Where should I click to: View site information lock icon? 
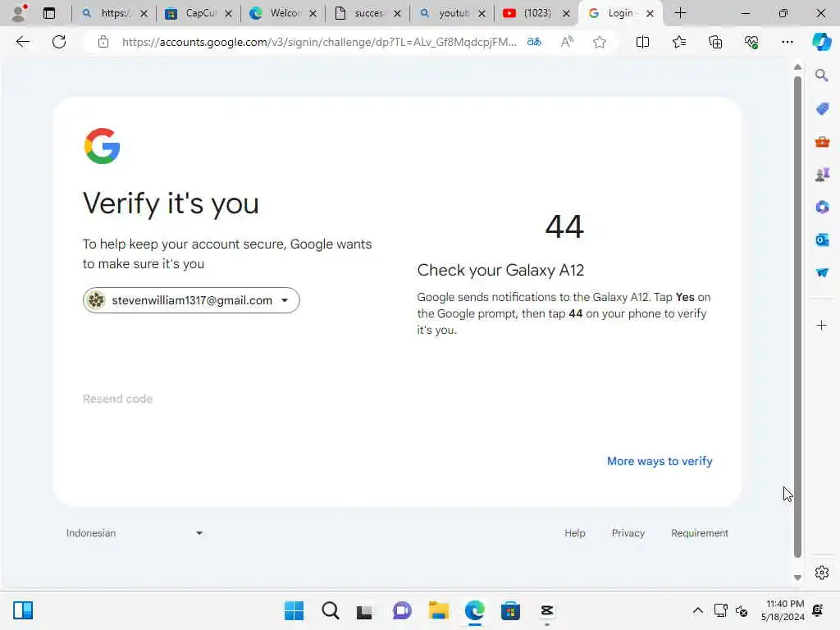pyautogui.click(x=103, y=42)
